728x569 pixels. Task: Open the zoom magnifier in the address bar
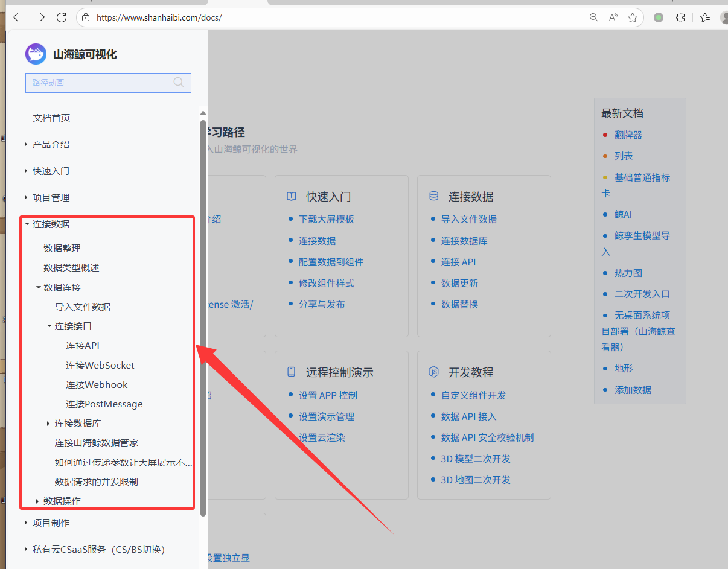pos(594,17)
